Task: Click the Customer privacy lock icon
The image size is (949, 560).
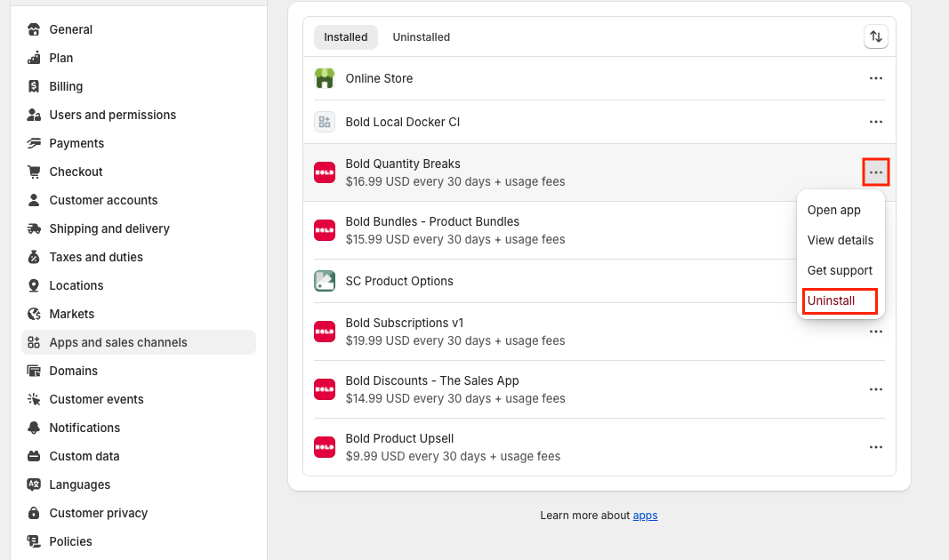Action: point(34,512)
